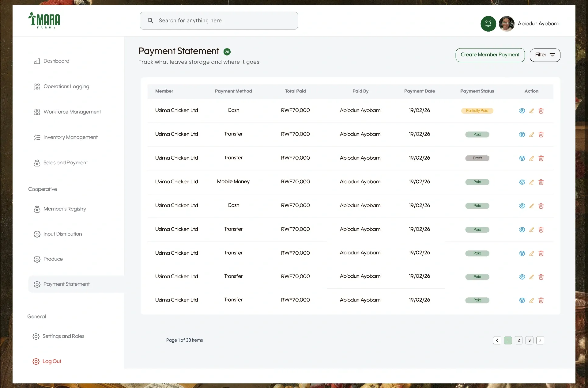Edit the Partially Paid payment row
This screenshot has height=388, width=588.
click(531, 111)
